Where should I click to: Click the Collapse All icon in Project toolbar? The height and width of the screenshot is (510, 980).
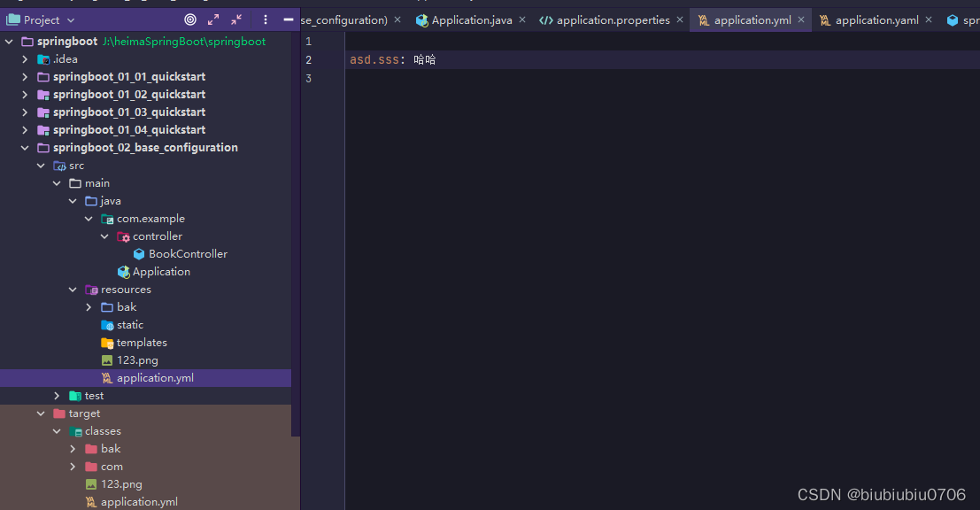(235, 19)
